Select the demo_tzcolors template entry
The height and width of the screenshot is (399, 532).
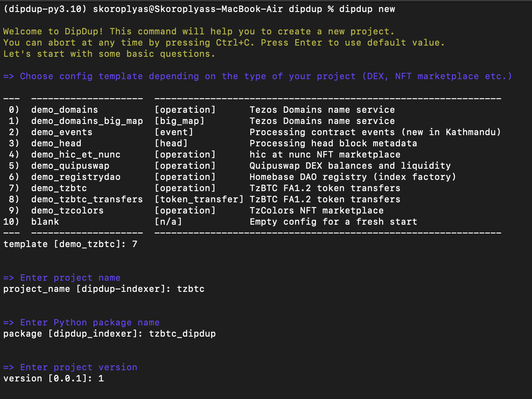(67, 211)
